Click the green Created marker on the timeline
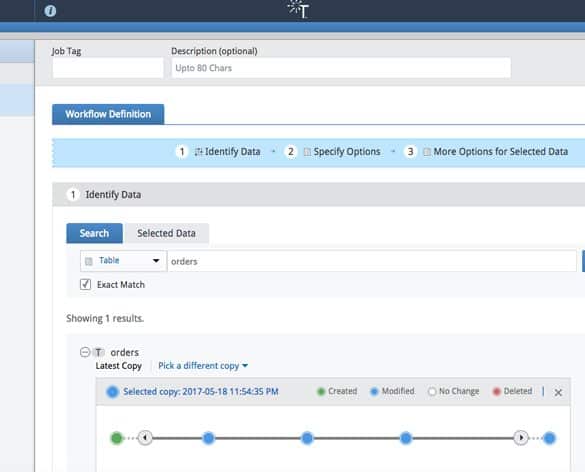 pos(117,438)
